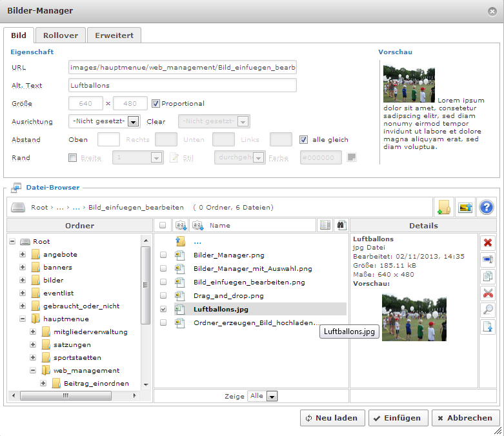This screenshot has width=504, height=436.
Task: Click the Oben spacing input field
Action: click(x=108, y=139)
